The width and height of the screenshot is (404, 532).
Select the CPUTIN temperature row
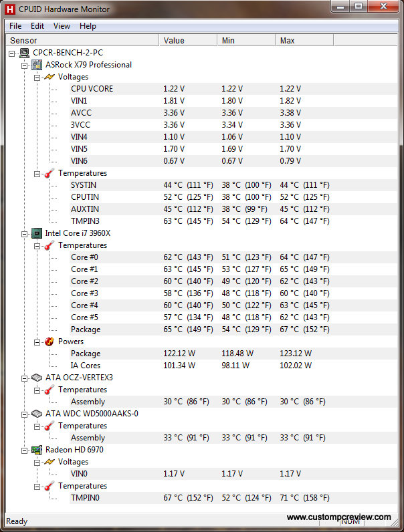(x=233, y=197)
